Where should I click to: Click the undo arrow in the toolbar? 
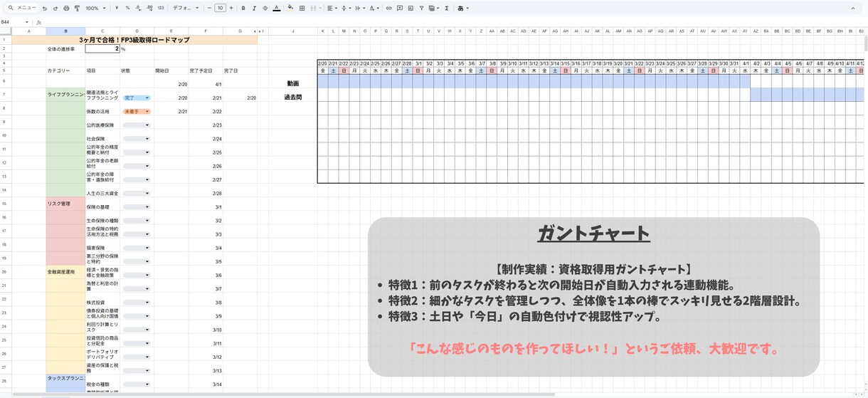(45, 8)
